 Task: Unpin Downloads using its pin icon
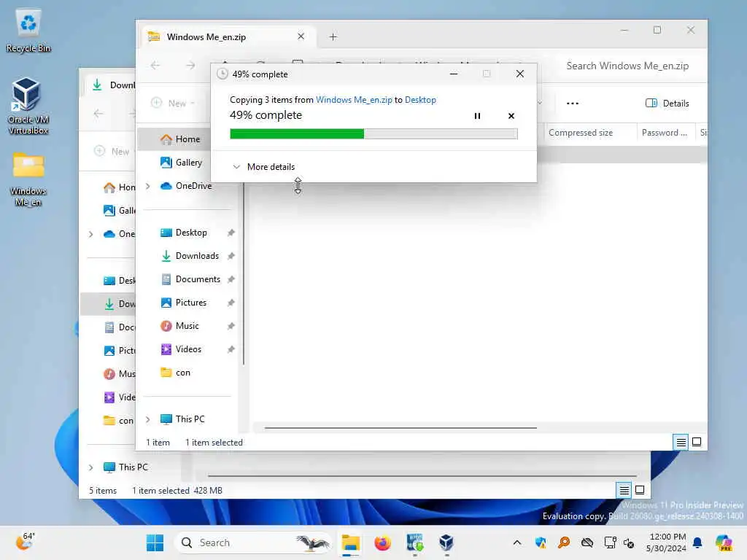(x=231, y=256)
